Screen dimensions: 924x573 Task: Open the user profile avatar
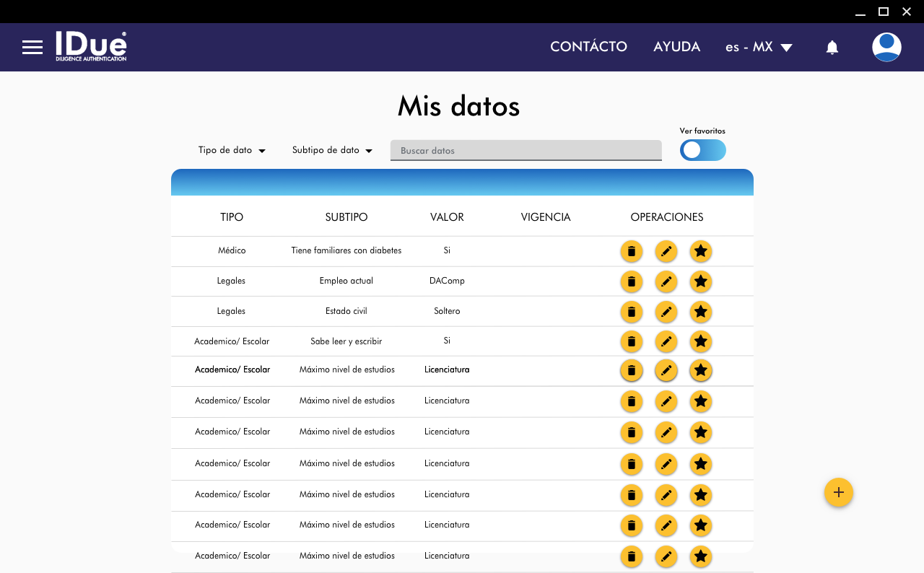(886, 47)
